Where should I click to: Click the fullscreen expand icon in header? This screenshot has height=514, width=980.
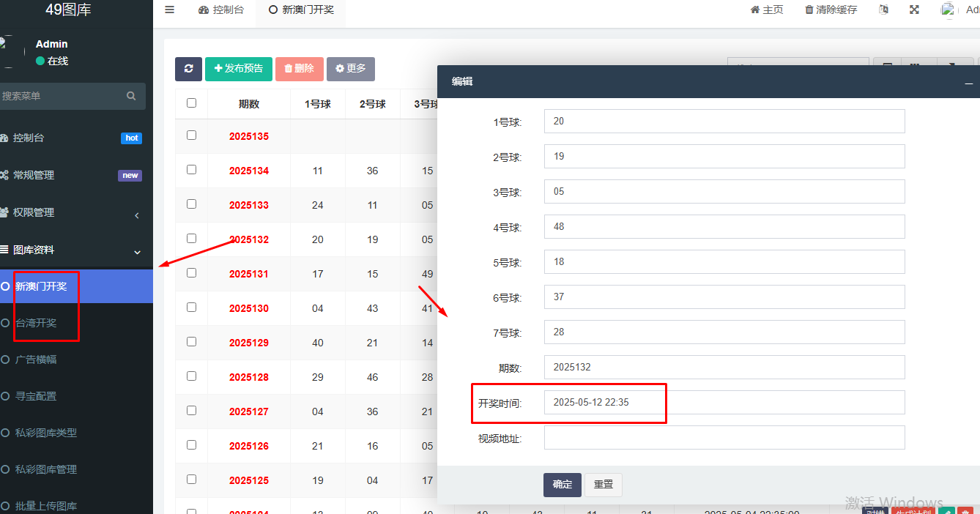tap(914, 10)
